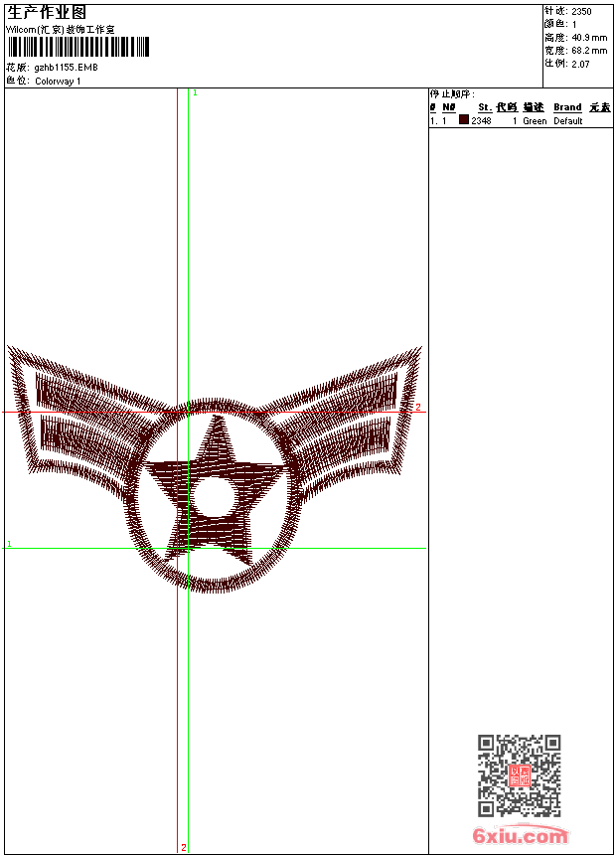The image size is (616, 855).
Task: Click the 'N#' column header
Action: [449, 107]
